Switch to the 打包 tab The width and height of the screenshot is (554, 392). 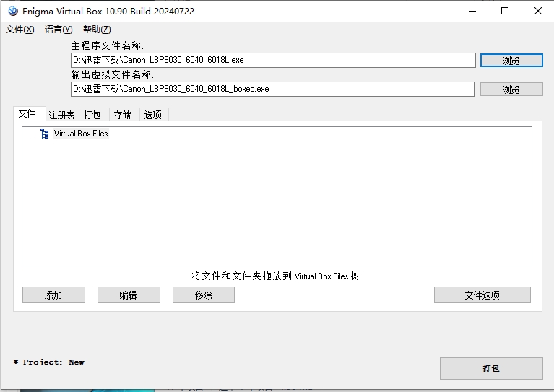click(x=92, y=115)
